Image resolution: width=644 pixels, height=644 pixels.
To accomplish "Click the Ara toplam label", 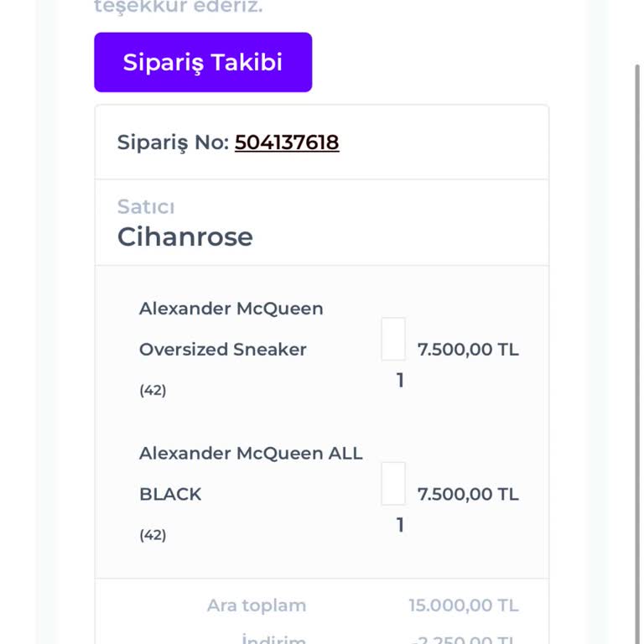I will pyautogui.click(x=257, y=605).
